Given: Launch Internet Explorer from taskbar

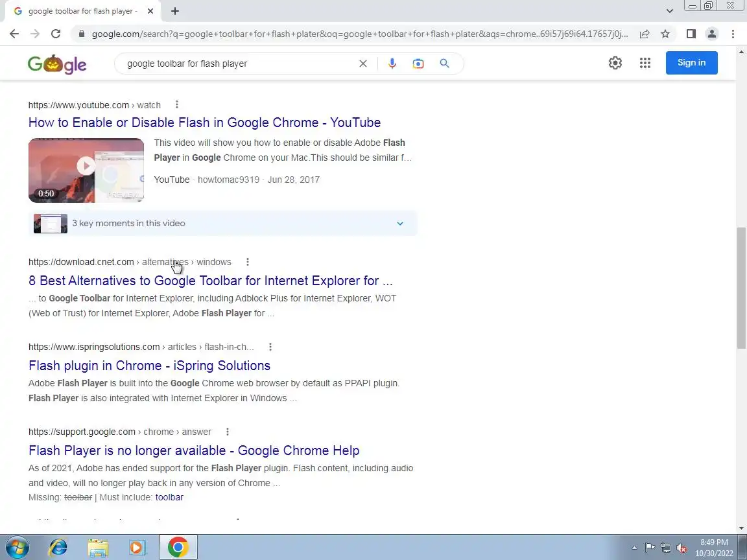Looking at the screenshot, I should (58, 547).
